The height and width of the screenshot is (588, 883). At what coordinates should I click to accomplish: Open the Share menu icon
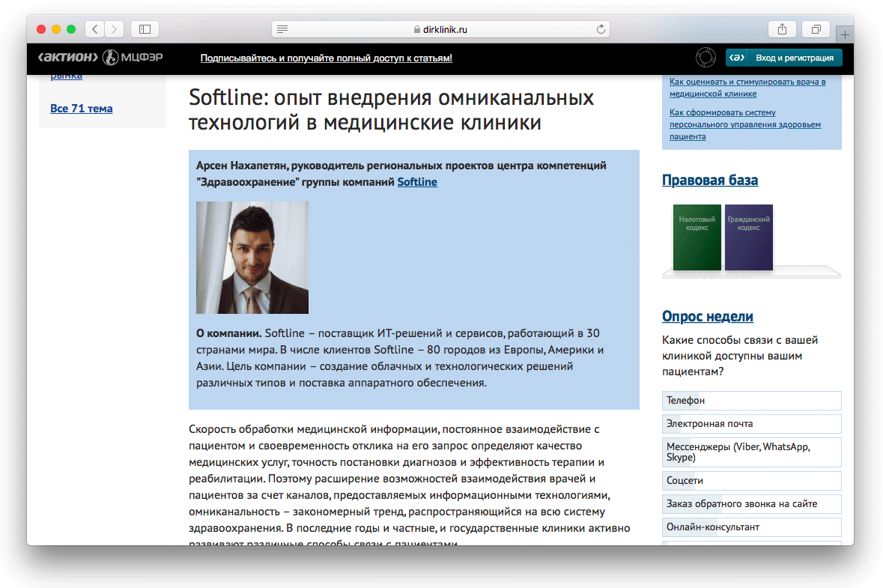pos(782,29)
